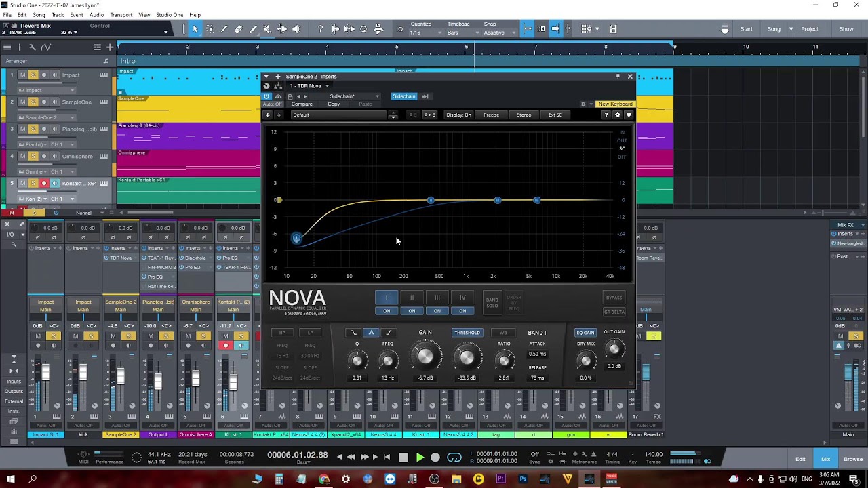Click the Mix view button at bottom right
868x488 pixels.
[x=825, y=459]
